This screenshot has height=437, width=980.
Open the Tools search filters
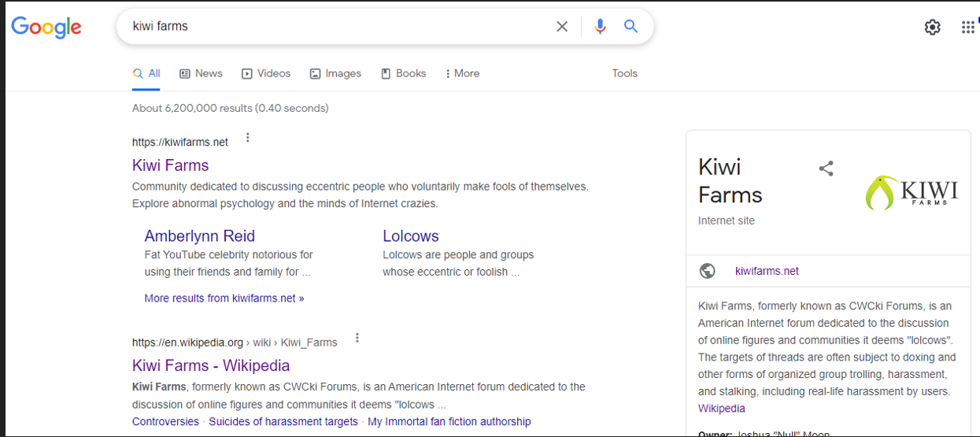[625, 73]
